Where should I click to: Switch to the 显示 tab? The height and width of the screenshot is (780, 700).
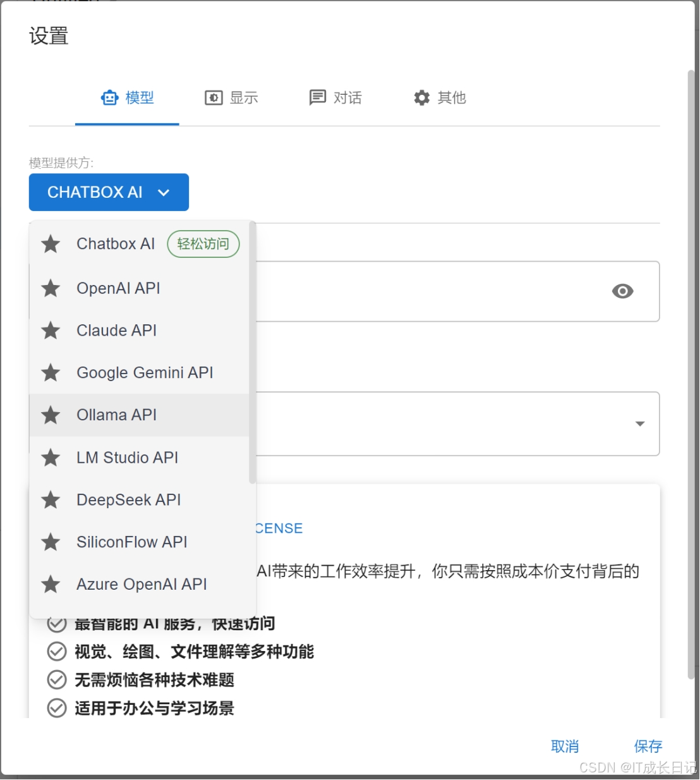(x=231, y=98)
